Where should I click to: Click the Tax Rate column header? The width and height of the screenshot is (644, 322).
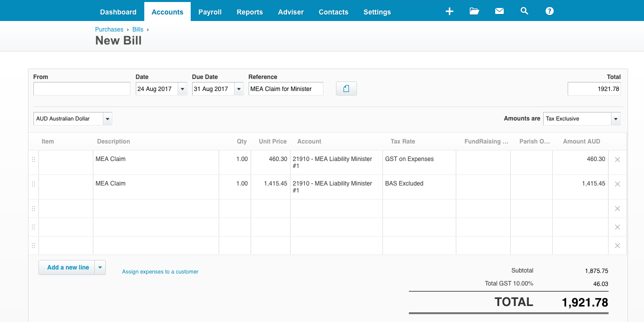[403, 141]
